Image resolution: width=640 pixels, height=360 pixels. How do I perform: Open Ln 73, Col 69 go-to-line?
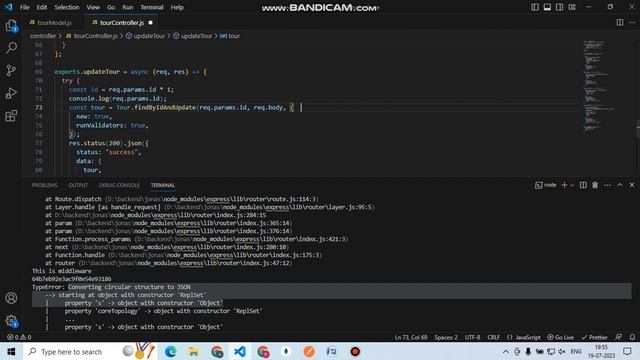411,337
